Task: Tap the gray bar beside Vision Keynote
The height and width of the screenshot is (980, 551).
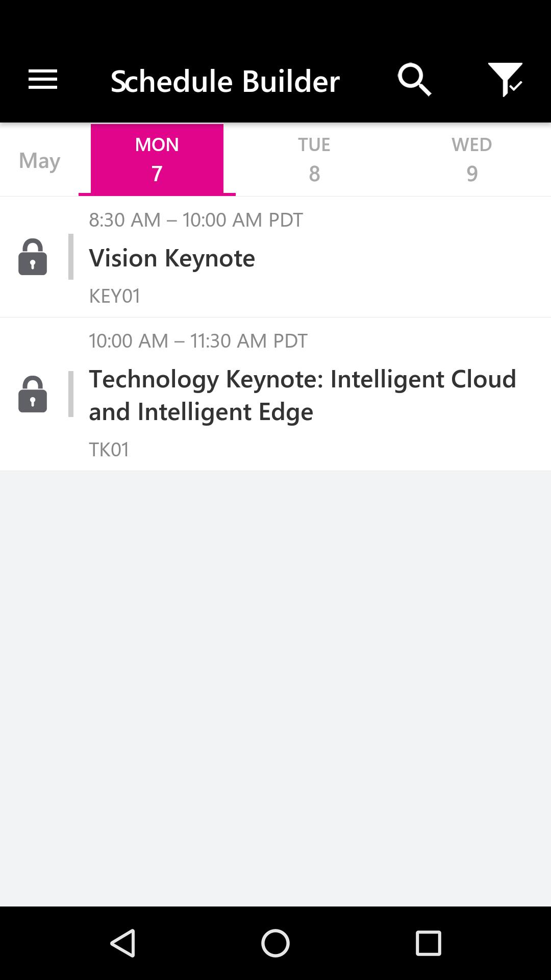Action: (x=71, y=257)
